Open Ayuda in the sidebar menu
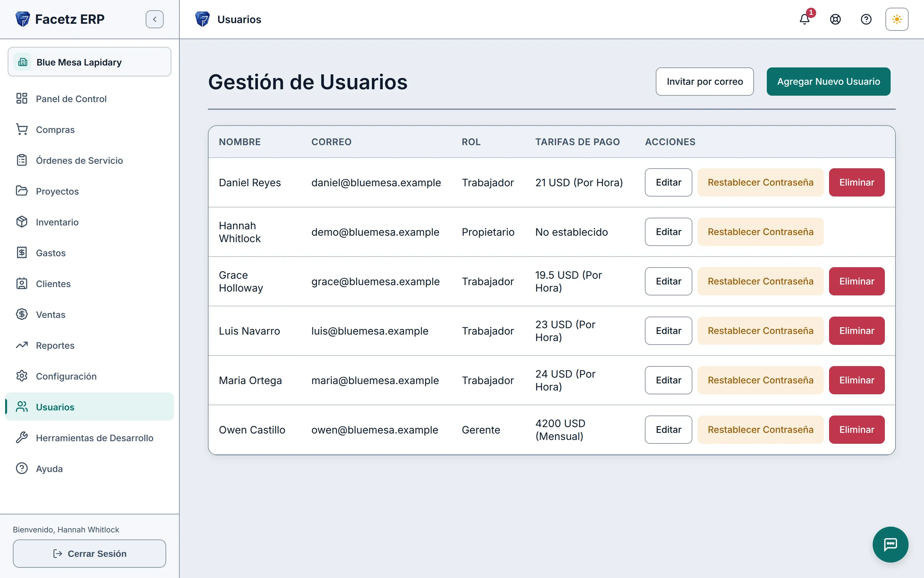 click(x=89, y=469)
